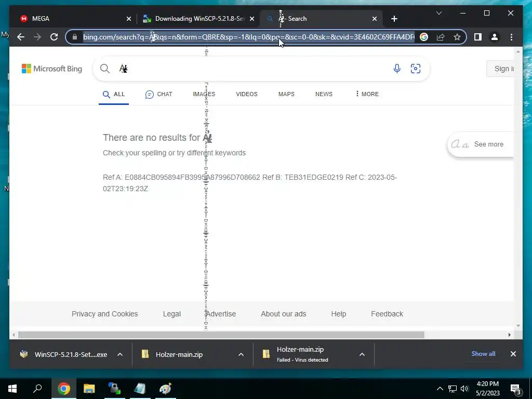The image size is (532, 399).
Task: Open the Windows Start menu
Action: coord(12,389)
